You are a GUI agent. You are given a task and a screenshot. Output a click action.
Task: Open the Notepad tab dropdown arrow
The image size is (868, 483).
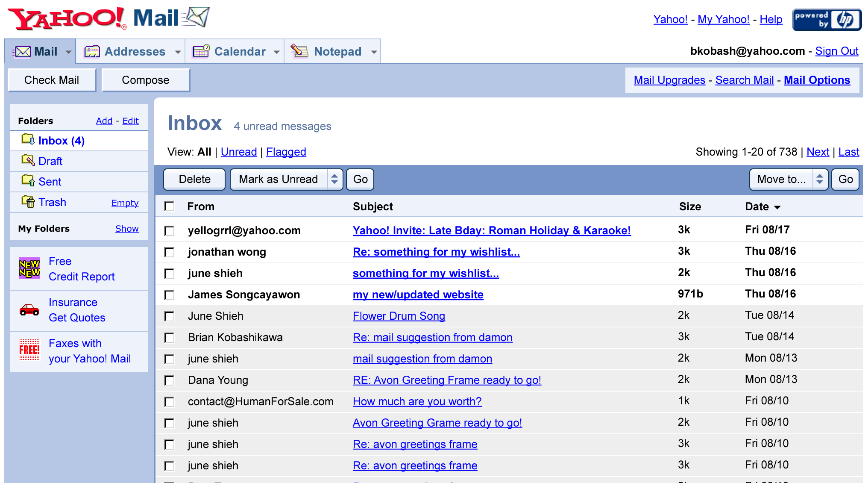(374, 52)
